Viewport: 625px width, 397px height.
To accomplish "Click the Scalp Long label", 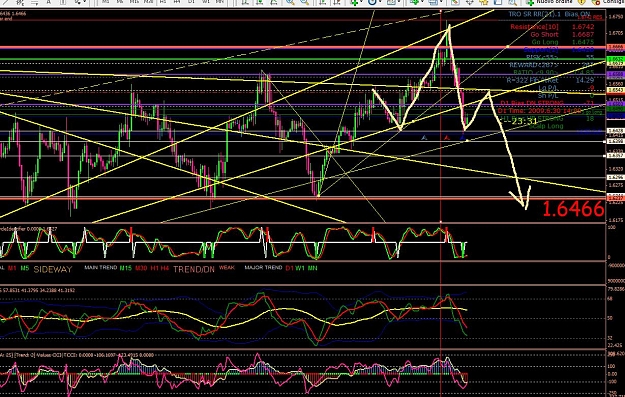I will [x=546, y=126].
